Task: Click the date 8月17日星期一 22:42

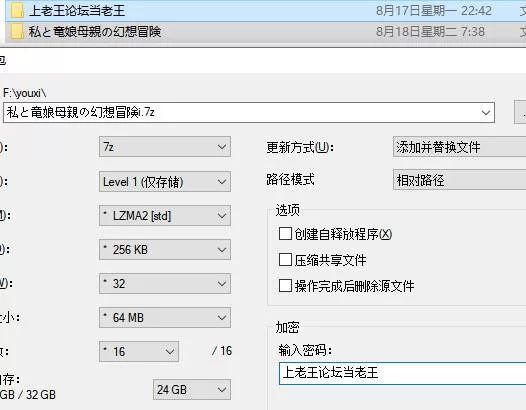Action: (x=433, y=11)
